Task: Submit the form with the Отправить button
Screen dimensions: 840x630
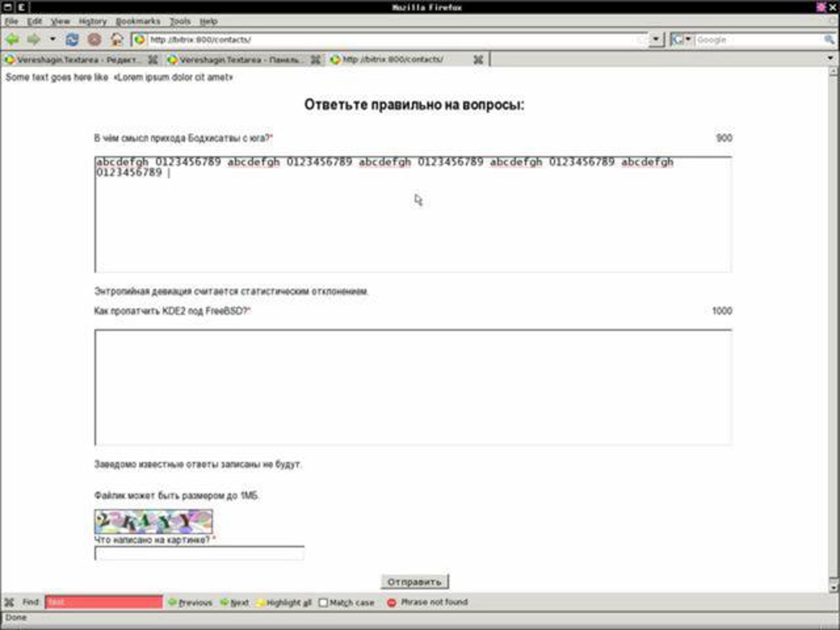Action: [415, 582]
